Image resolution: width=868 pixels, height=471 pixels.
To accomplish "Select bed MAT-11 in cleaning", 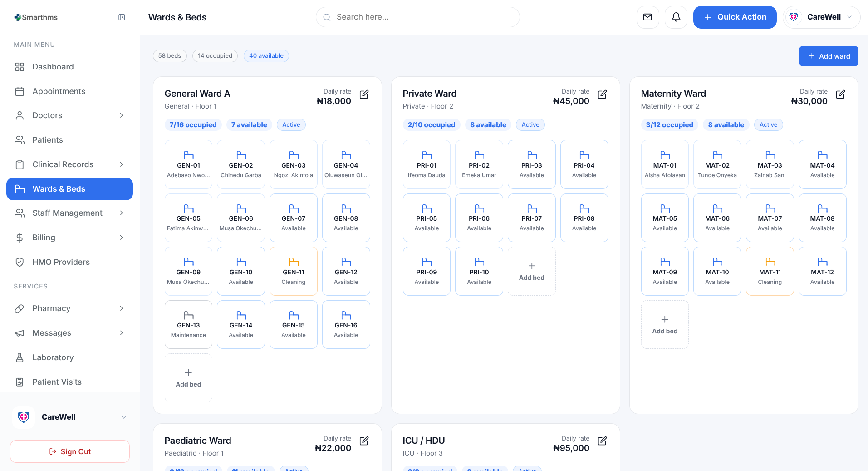I will [x=770, y=271].
